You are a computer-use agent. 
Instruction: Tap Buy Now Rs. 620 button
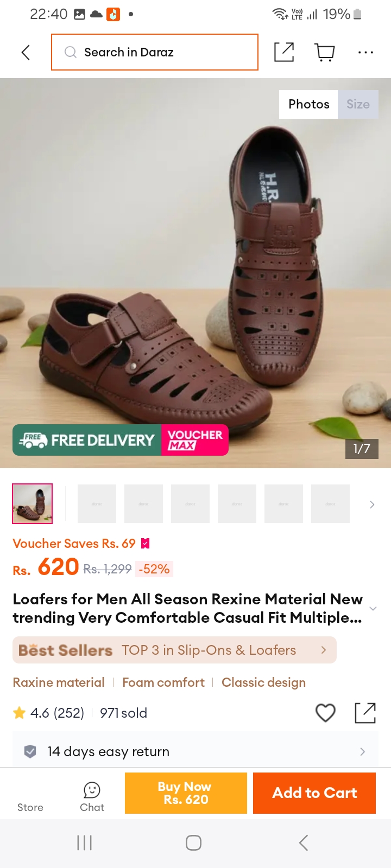[x=186, y=793]
